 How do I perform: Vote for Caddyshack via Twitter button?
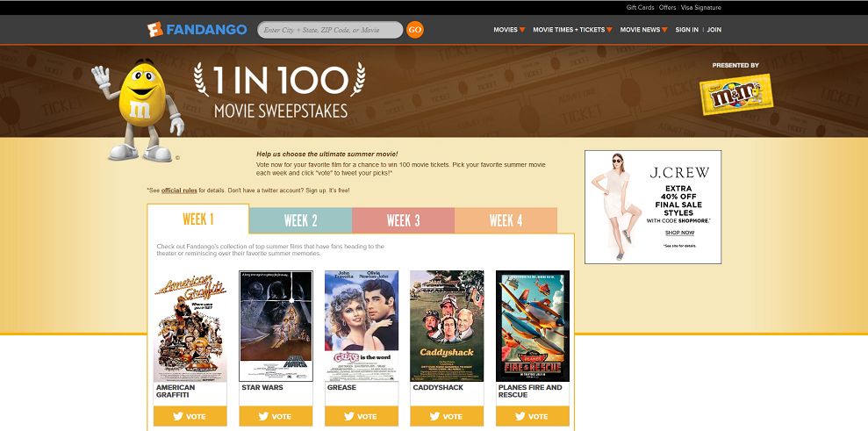tap(447, 416)
